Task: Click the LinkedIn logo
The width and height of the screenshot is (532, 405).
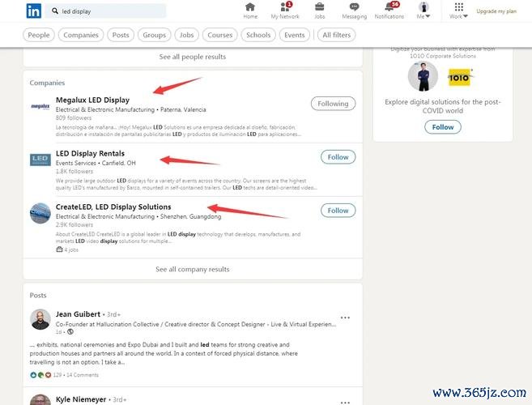Action: click(x=34, y=11)
